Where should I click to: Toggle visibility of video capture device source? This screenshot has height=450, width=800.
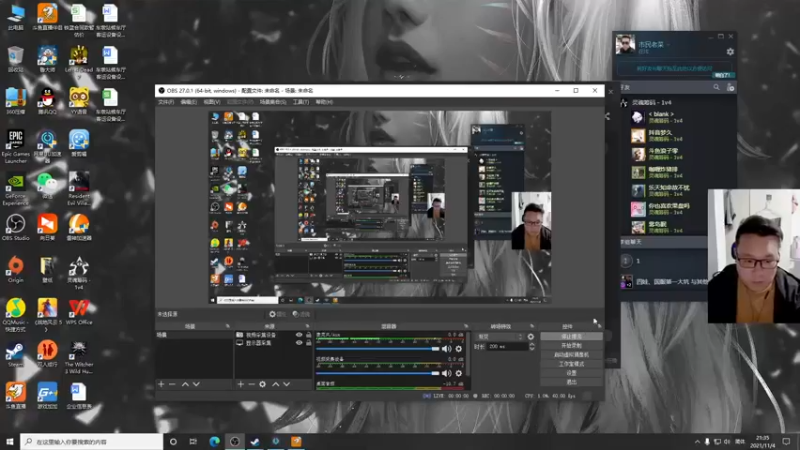click(299, 335)
